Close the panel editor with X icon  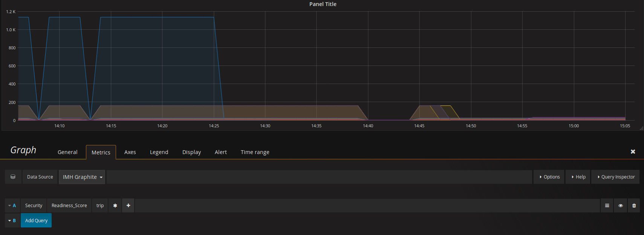tap(633, 151)
